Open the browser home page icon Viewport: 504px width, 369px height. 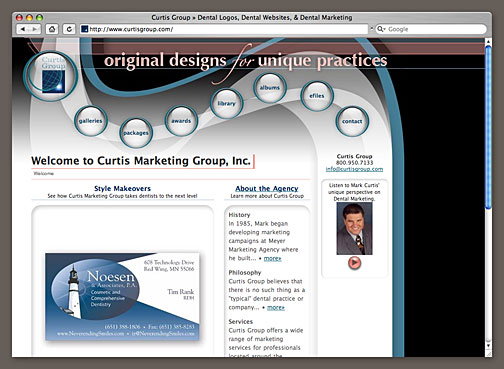pyautogui.click(x=52, y=29)
